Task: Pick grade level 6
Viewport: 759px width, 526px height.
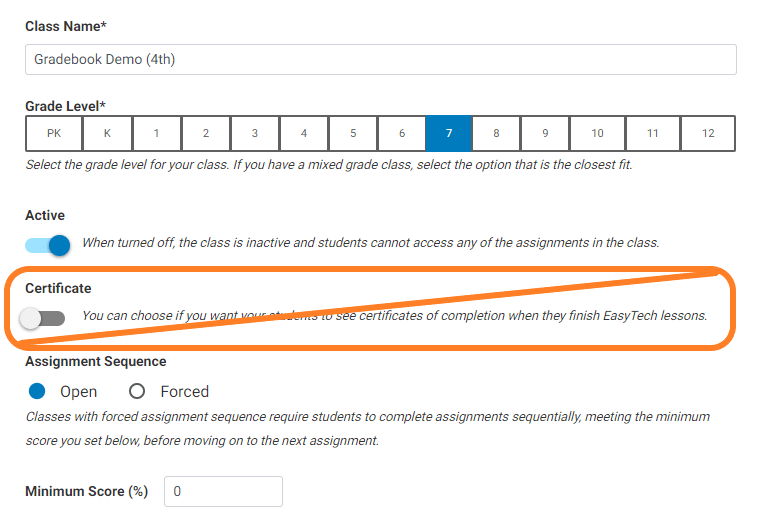Action: 402,133
